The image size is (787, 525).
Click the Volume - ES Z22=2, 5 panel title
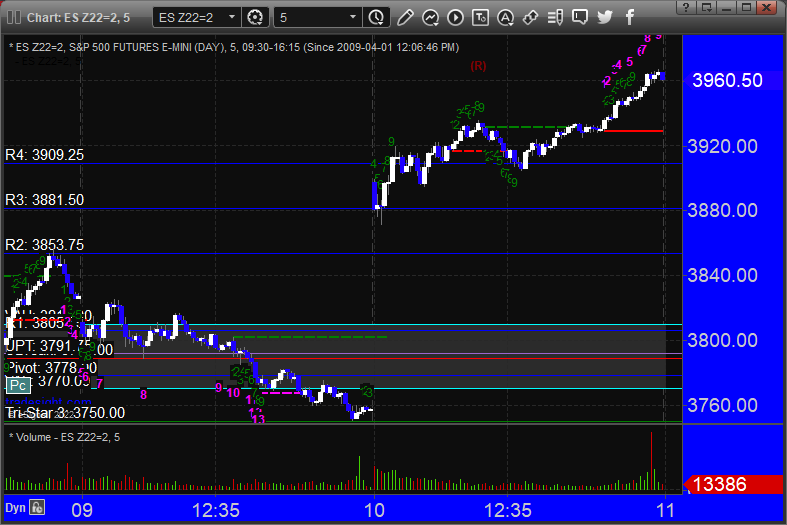65,437
